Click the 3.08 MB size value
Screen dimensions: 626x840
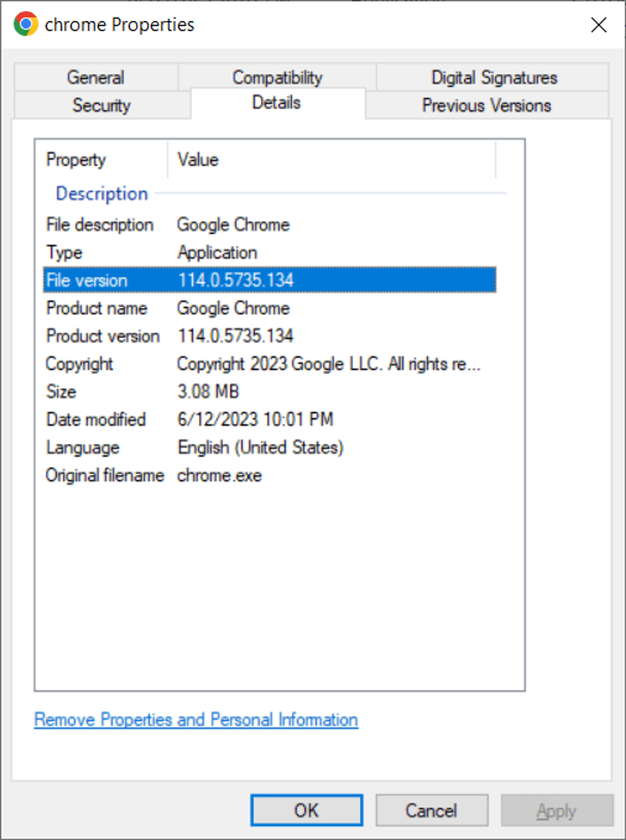[208, 391]
